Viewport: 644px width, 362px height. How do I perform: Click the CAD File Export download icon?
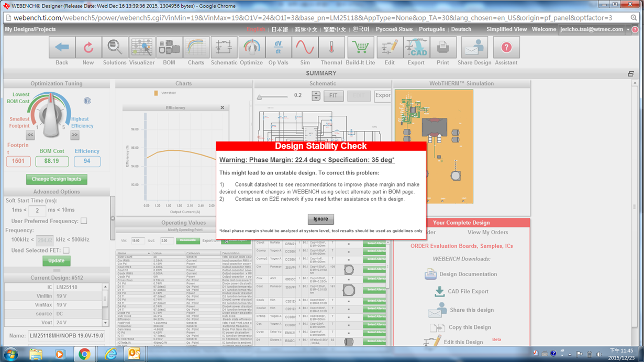click(440, 292)
